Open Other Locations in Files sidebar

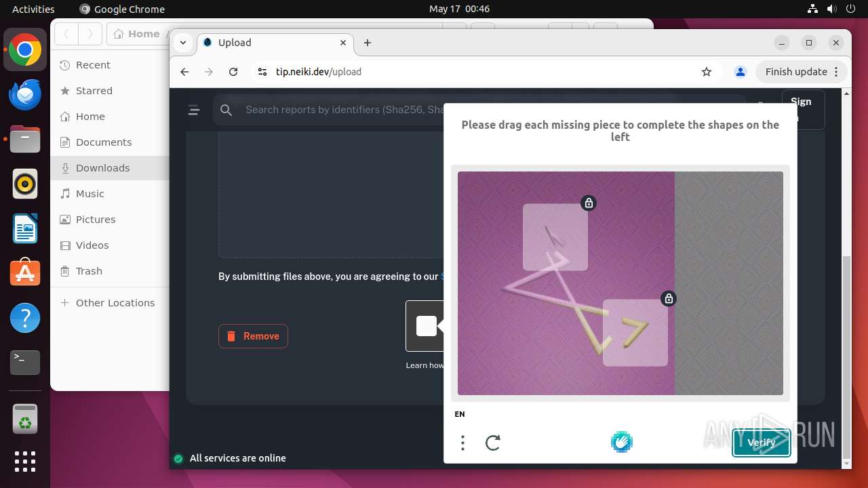110,303
